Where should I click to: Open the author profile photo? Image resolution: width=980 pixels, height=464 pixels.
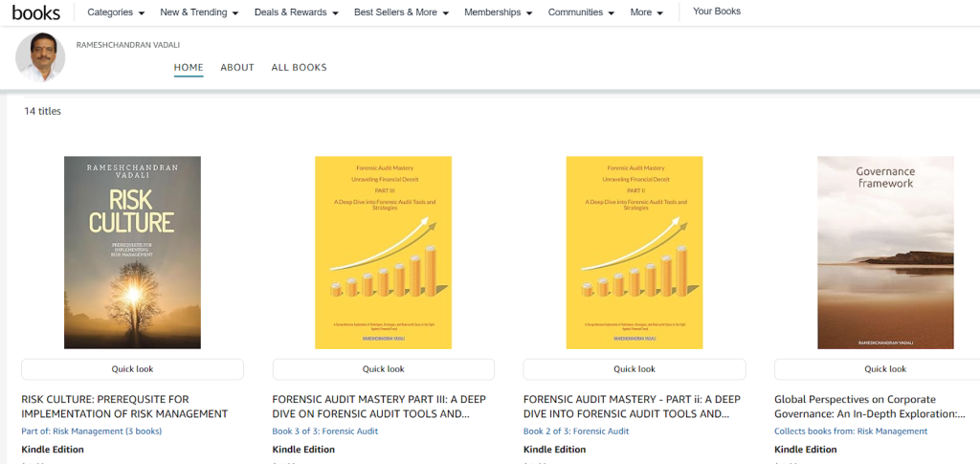40,57
